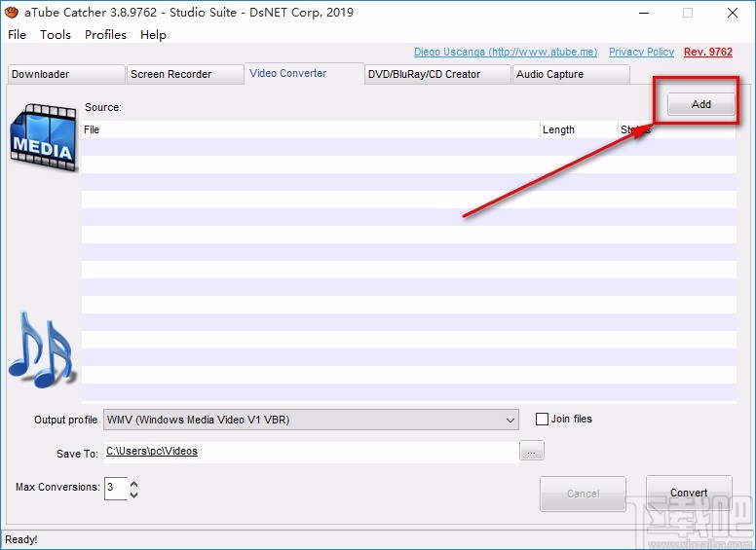Click the Status column header
This screenshot has height=550, width=756.
point(676,129)
